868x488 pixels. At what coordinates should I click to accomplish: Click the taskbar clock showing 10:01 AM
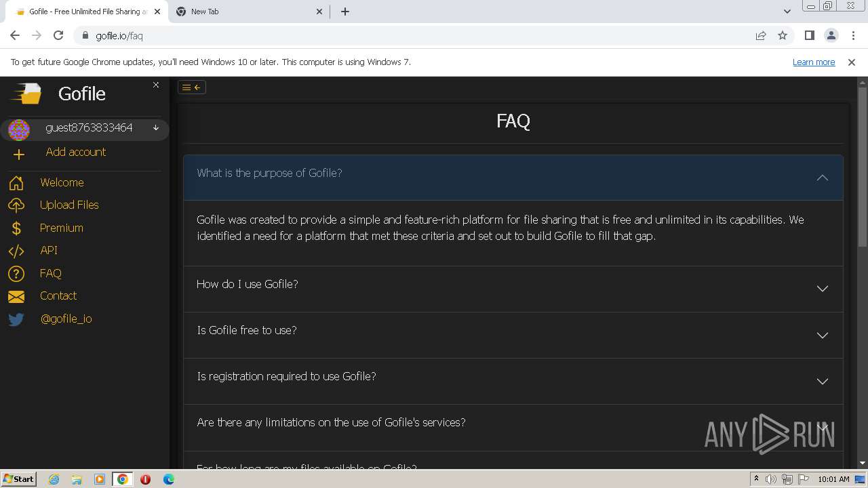click(834, 479)
